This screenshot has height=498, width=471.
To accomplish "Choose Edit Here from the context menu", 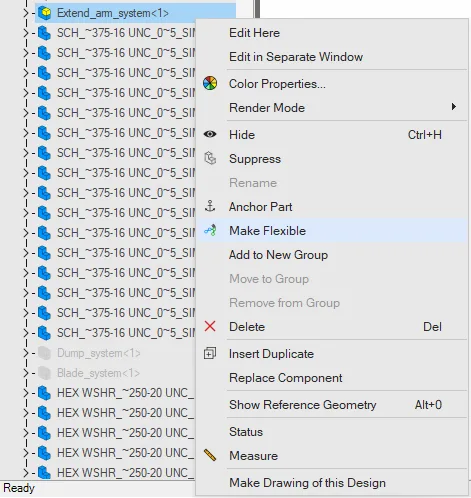I will [254, 33].
